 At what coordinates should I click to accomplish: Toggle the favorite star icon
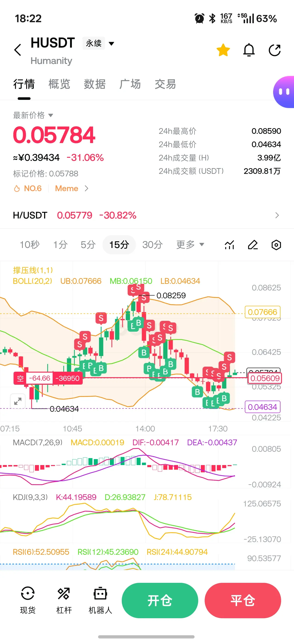223,50
